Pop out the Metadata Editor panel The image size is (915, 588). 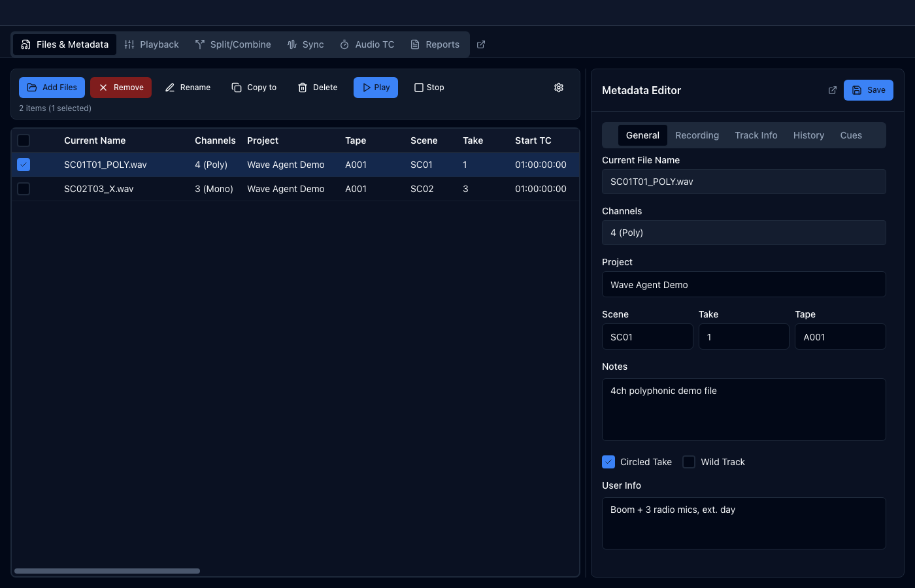tap(833, 90)
